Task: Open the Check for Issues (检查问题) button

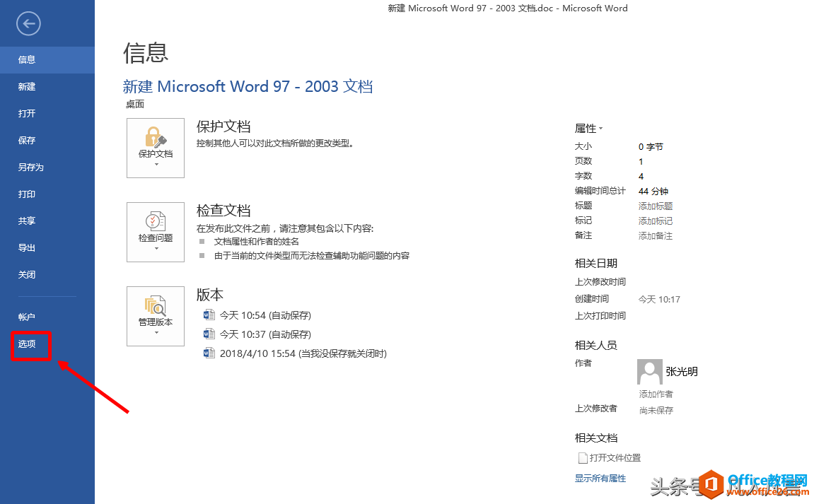Action: 155,232
